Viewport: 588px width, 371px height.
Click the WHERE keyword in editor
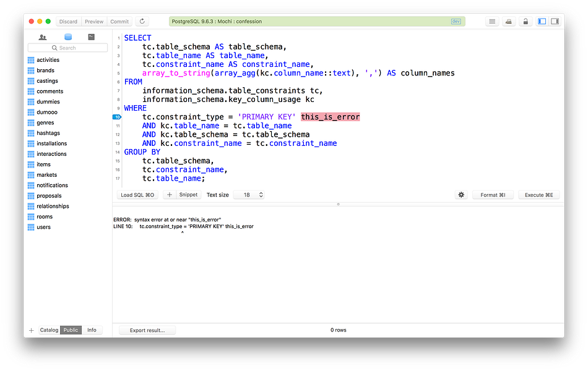point(136,108)
